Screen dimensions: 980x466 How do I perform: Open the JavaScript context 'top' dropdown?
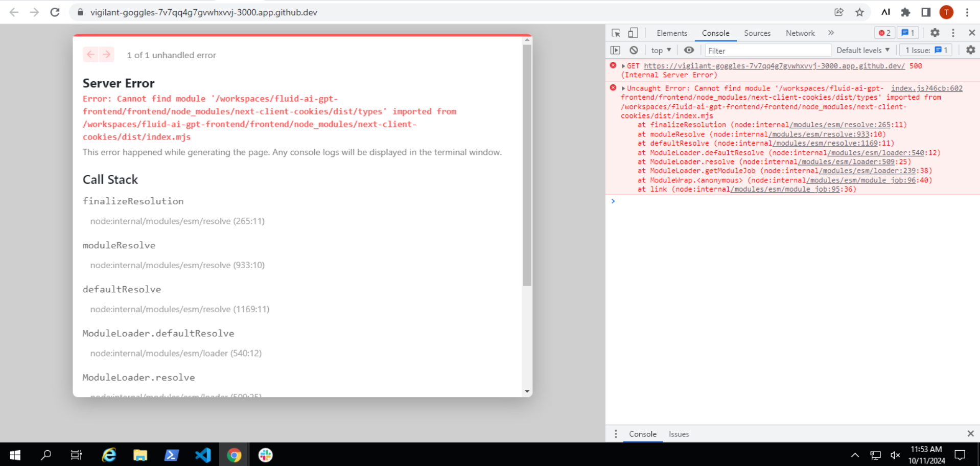pyautogui.click(x=661, y=50)
